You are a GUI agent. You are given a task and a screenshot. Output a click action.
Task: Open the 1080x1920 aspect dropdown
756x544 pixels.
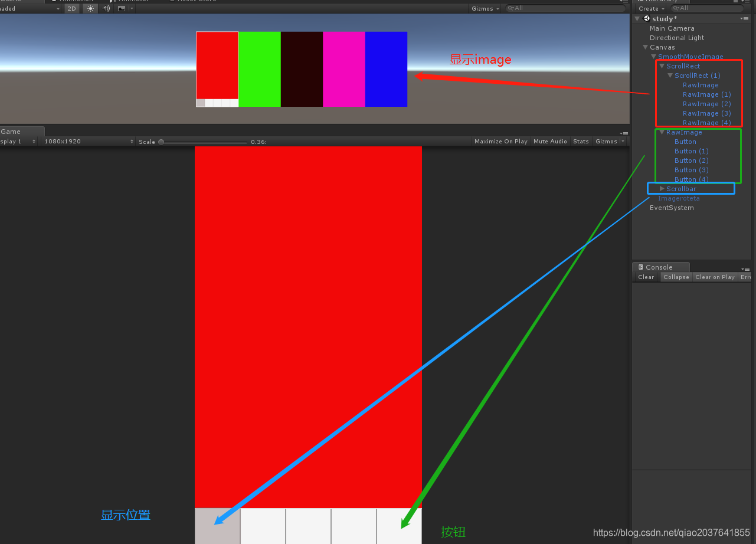[88, 142]
